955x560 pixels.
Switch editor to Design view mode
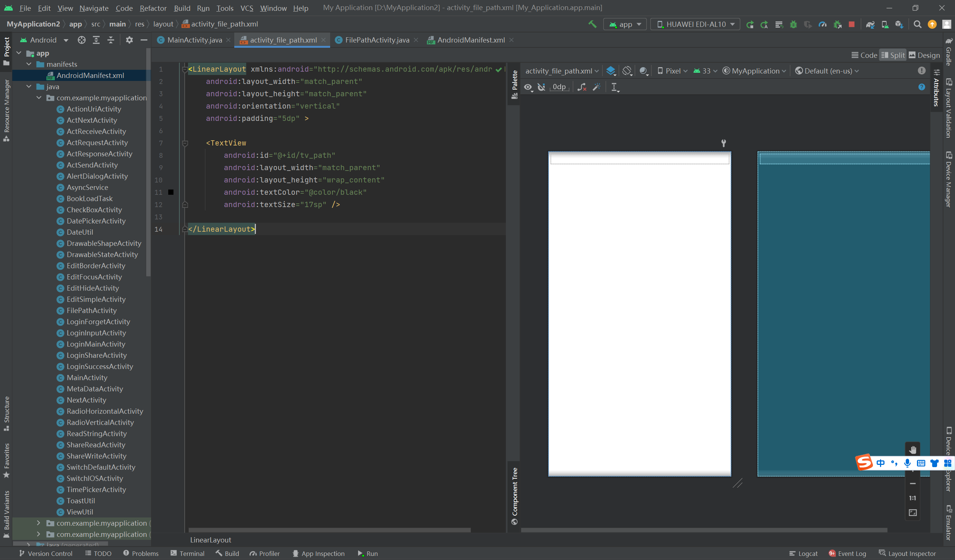[x=924, y=55]
